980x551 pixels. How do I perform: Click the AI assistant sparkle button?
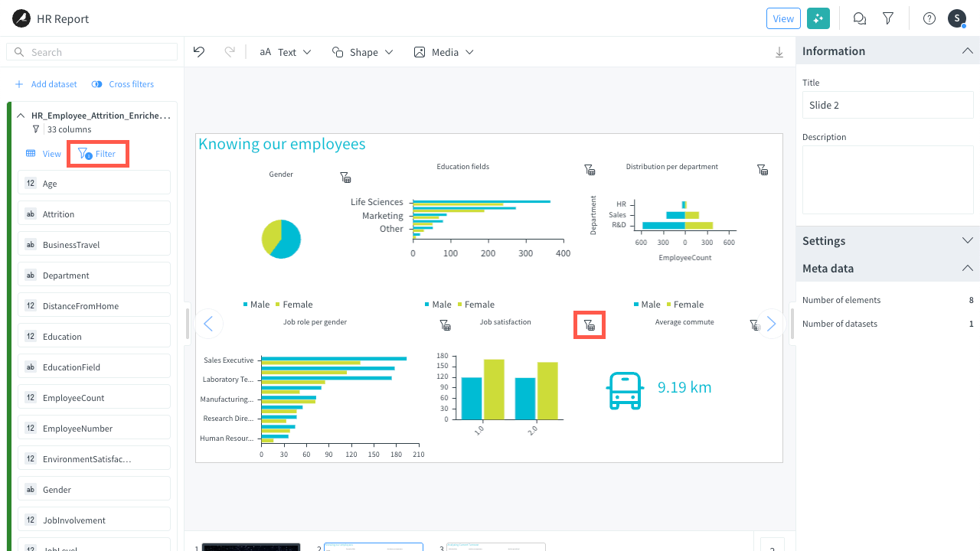coord(818,18)
